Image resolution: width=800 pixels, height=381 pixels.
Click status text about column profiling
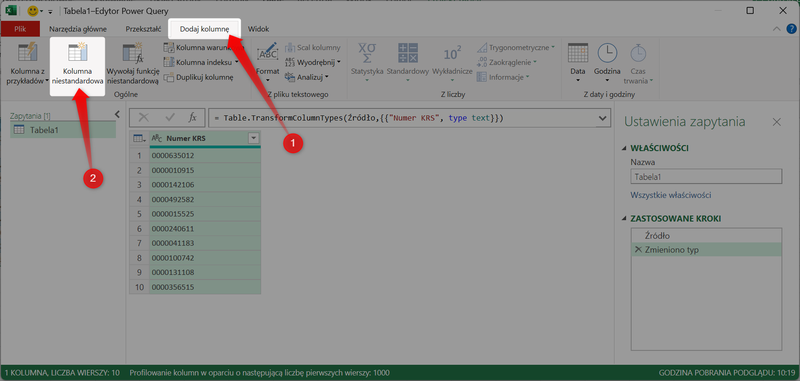pyautogui.click(x=260, y=373)
